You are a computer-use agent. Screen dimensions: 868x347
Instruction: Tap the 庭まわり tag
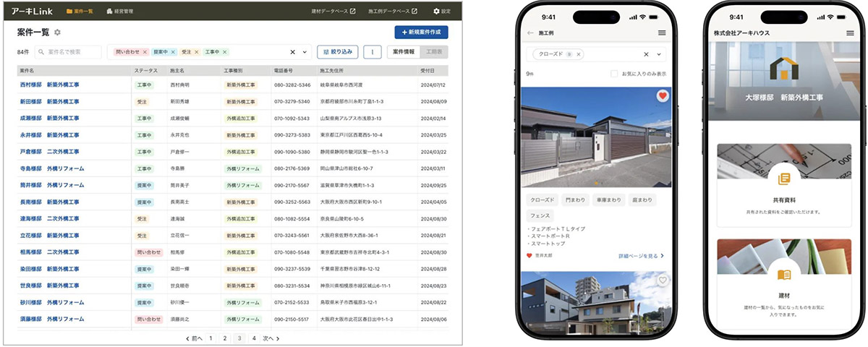[642, 200]
